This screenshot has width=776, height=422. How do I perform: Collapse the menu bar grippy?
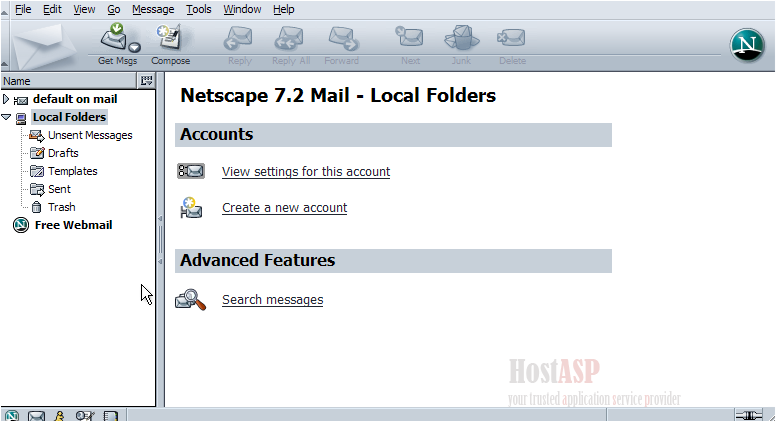[4, 9]
